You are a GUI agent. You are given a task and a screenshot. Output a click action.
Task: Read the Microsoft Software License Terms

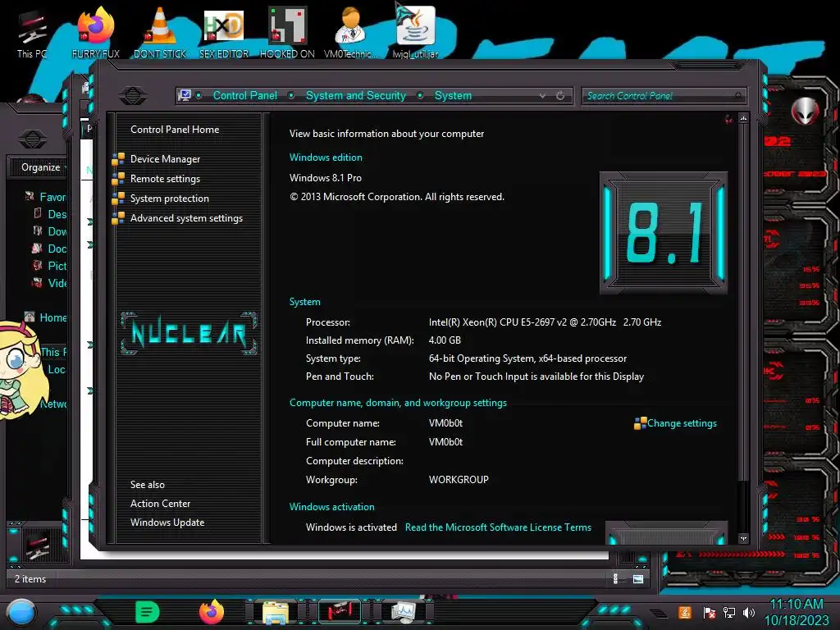tap(498, 527)
